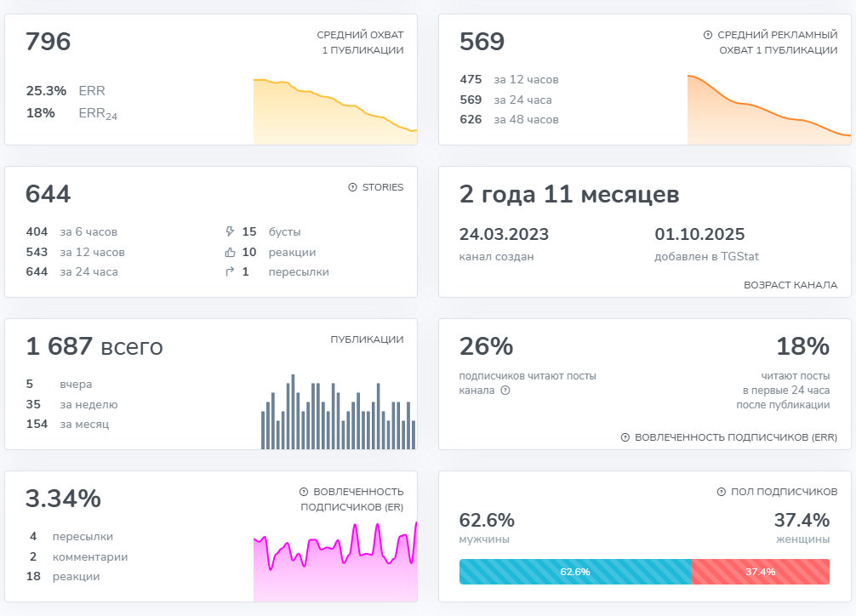The image size is (856, 616).
Task: Click the yellow average reach chart
Action: 335,112
